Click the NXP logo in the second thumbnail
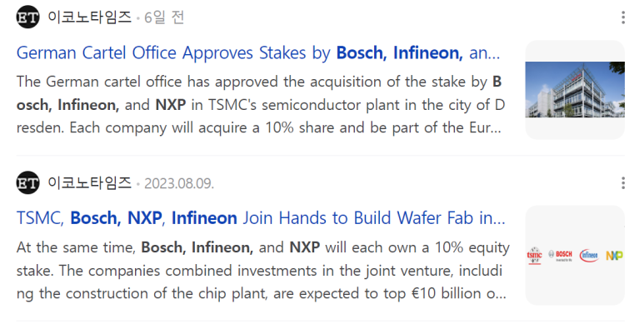The image size is (644, 324). [x=615, y=256]
